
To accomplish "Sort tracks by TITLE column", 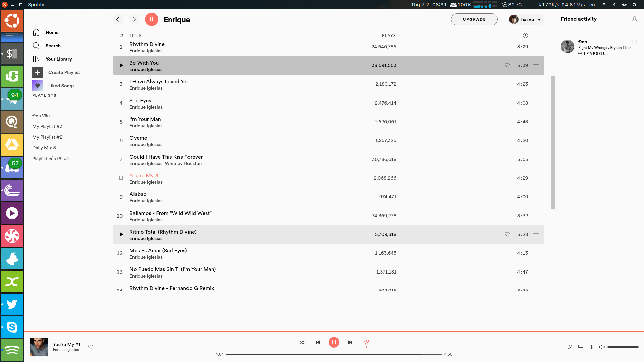I will (x=135, y=36).
